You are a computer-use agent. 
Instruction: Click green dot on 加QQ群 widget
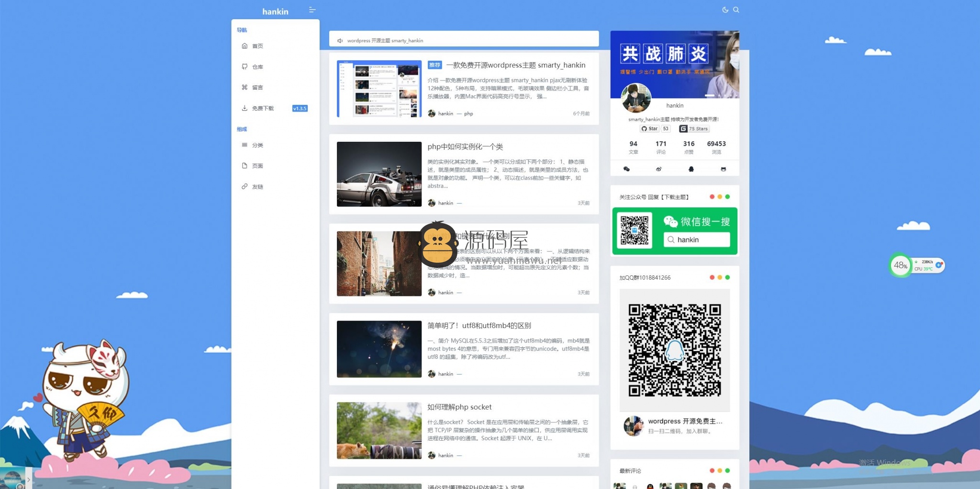[x=727, y=277]
